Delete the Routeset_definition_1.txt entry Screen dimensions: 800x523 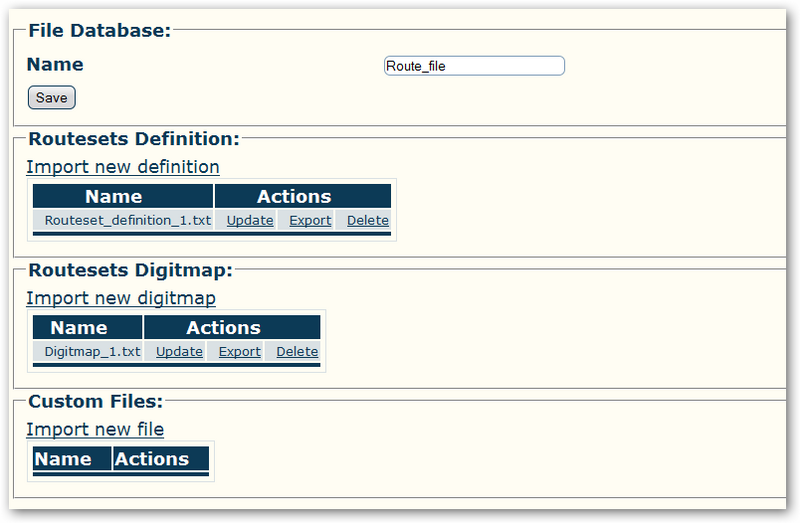point(368,220)
